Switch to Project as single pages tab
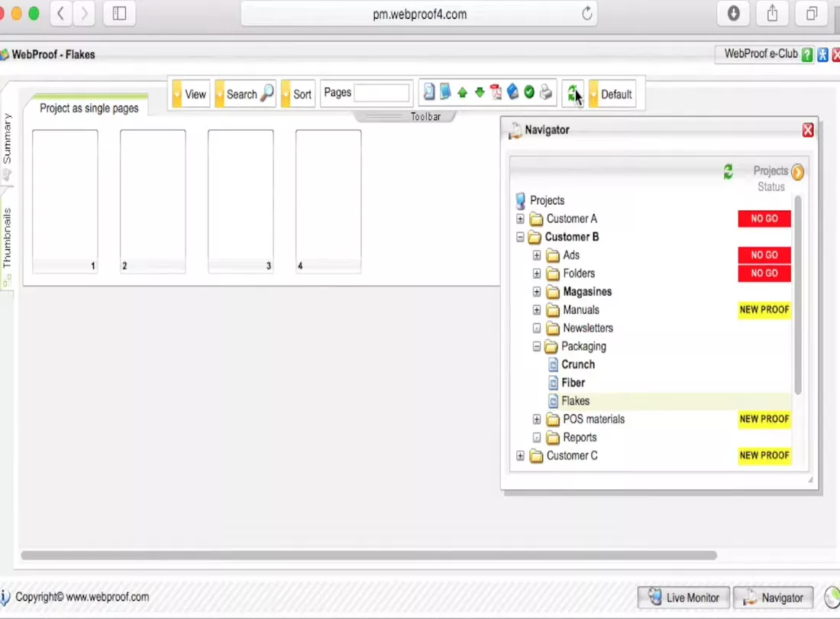Image resolution: width=840 pixels, height=619 pixels. (89, 108)
